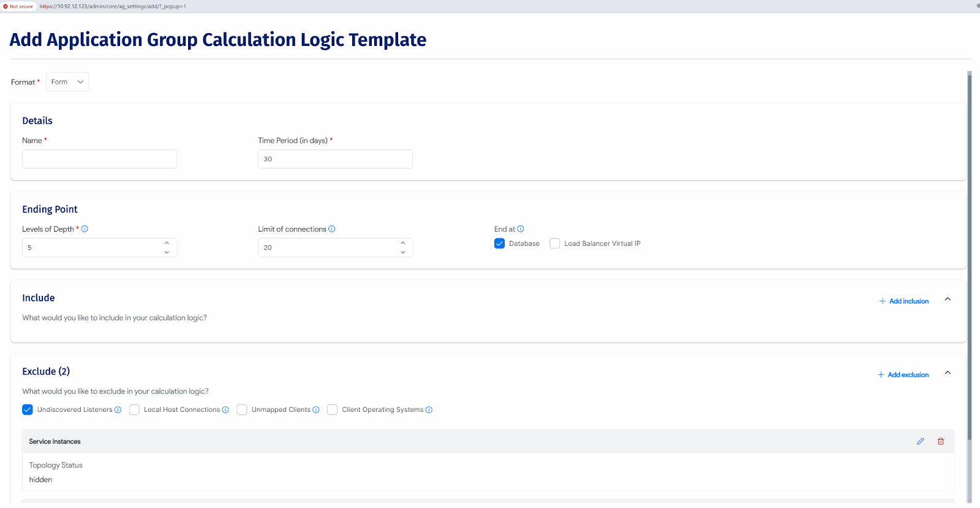
Task: Check the Client Operating Systems checkbox
Action: [x=333, y=410]
